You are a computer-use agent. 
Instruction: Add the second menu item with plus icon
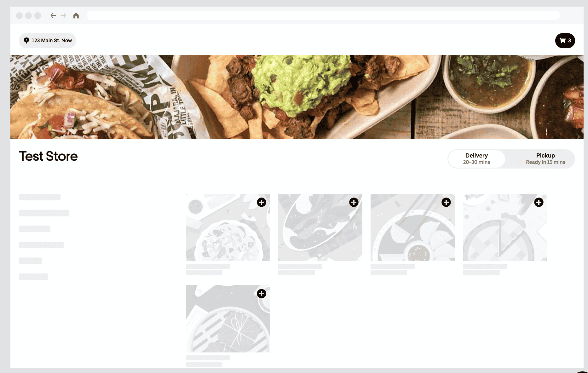pos(354,202)
